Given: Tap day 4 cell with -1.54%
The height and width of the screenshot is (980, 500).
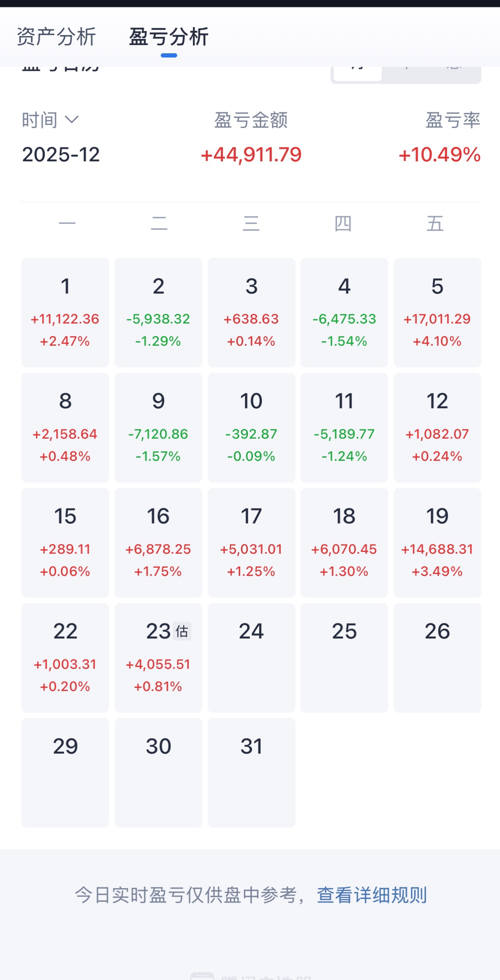Looking at the screenshot, I should click(x=344, y=312).
